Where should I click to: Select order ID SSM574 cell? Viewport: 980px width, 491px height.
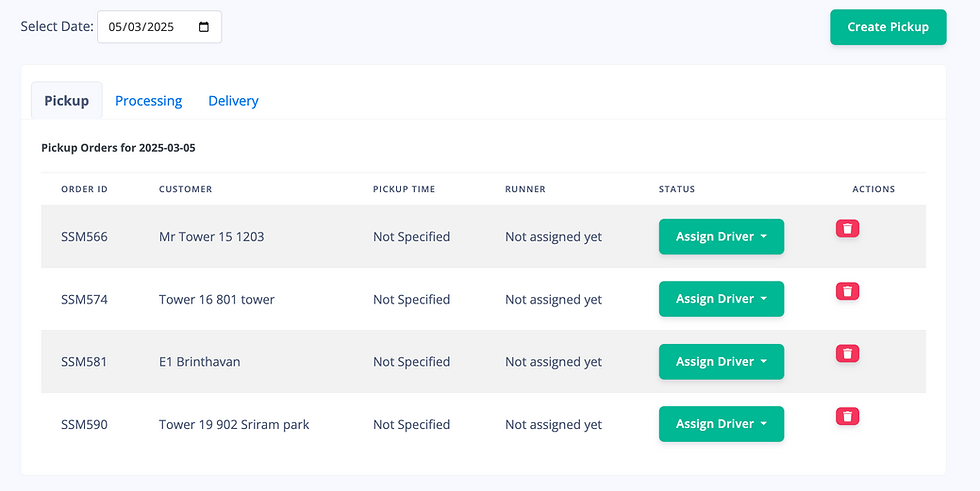coord(84,299)
